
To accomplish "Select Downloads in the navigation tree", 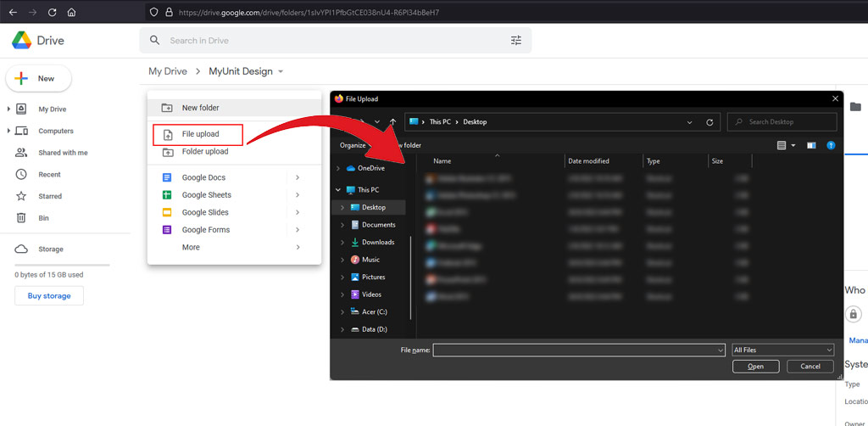I will tap(378, 242).
